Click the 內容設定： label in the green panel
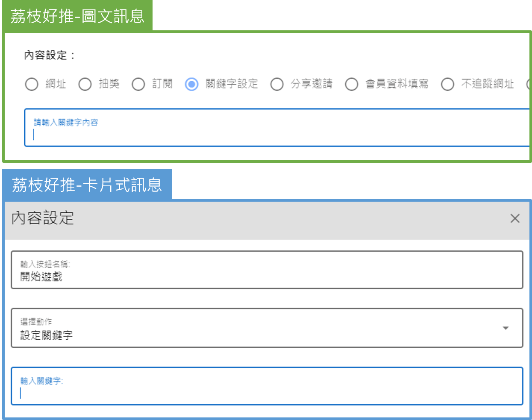The image size is (532, 420). [x=50, y=55]
